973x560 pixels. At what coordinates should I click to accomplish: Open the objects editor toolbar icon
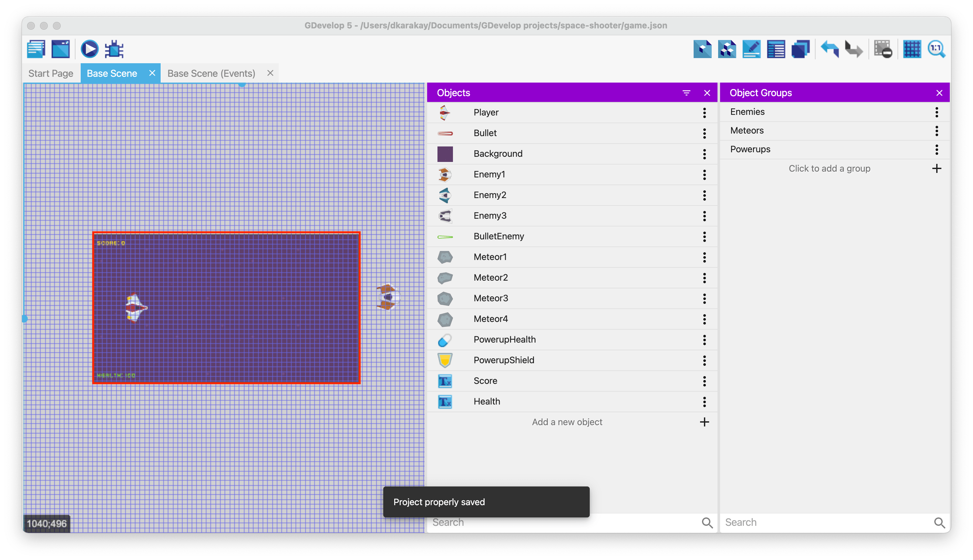coord(702,49)
